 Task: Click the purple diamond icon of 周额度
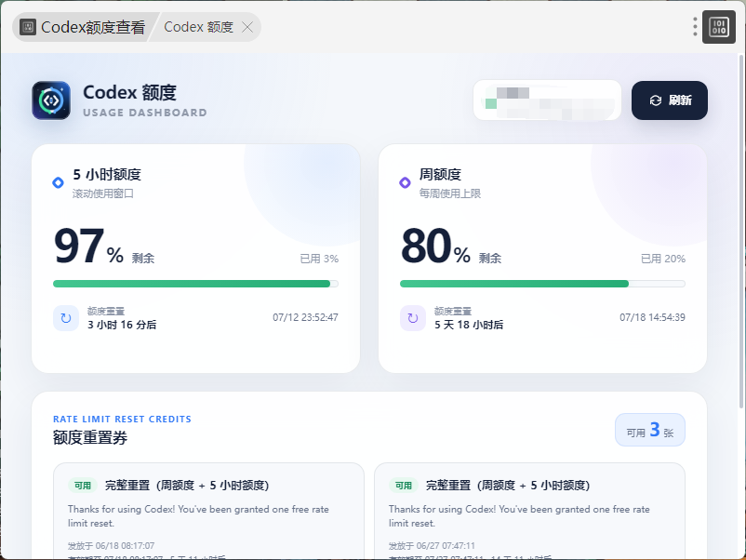(405, 182)
